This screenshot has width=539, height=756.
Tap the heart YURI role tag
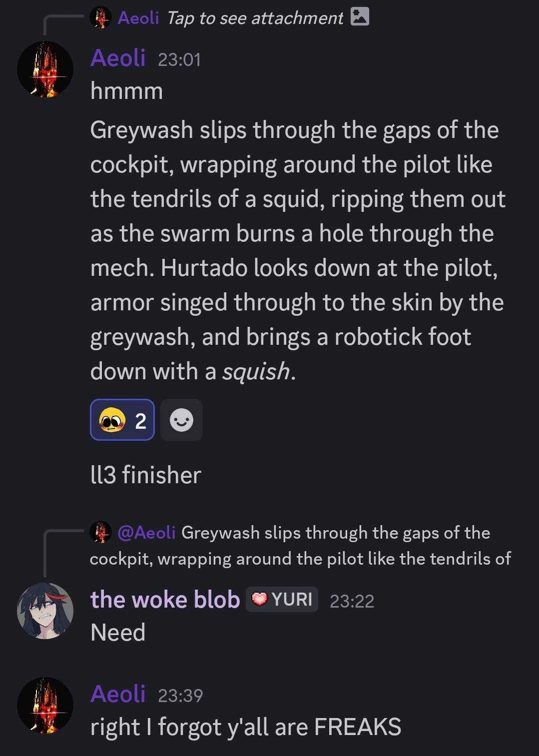[282, 599]
